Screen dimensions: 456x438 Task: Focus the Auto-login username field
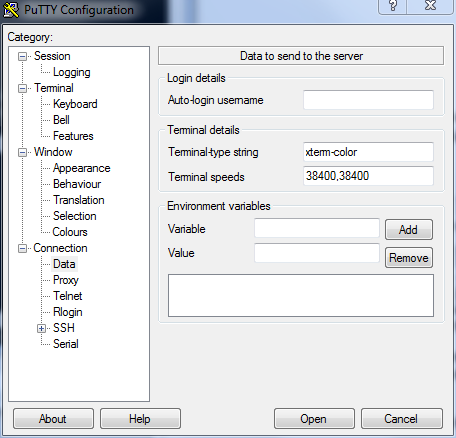(368, 100)
